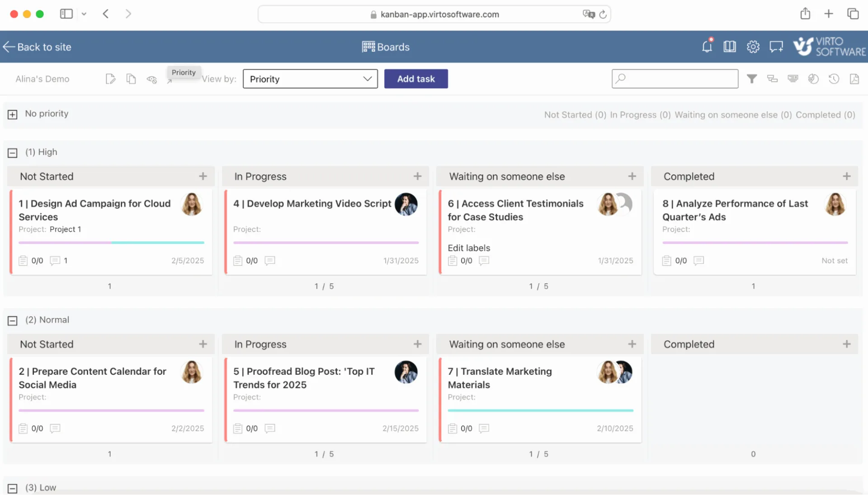Click Back to site
Image resolution: width=868 pixels, height=495 pixels.
pos(37,47)
